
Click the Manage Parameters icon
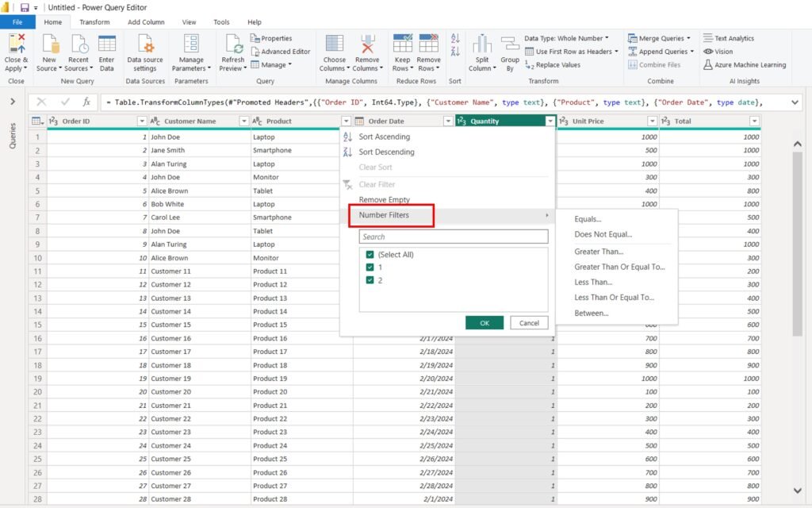(x=191, y=44)
